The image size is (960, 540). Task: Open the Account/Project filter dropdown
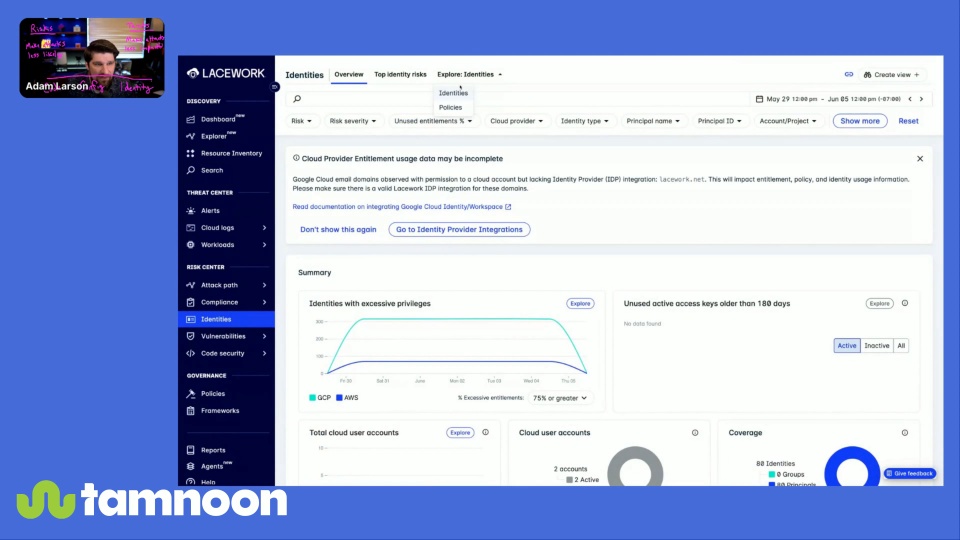click(x=787, y=121)
